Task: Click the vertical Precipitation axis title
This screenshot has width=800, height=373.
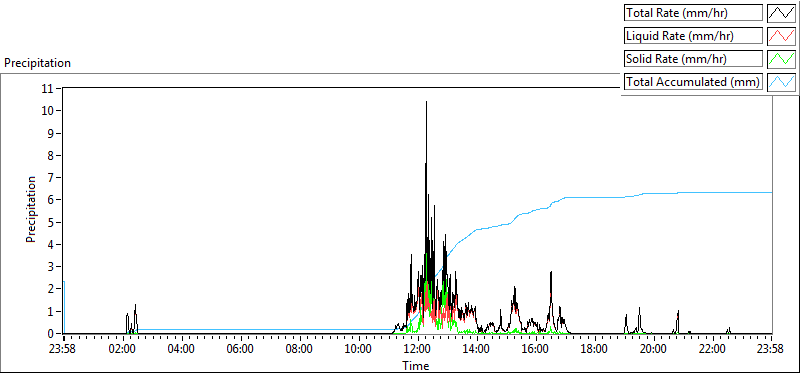Action: click(x=31, y=210)
